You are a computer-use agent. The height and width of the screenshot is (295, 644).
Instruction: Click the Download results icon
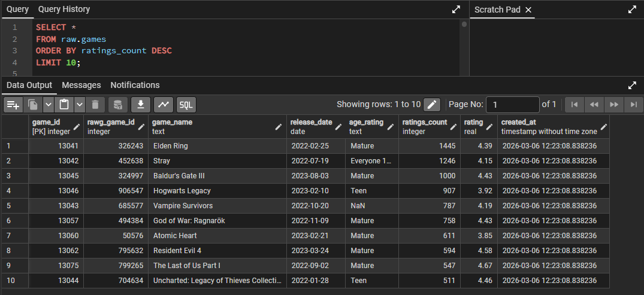pos(141,105)
